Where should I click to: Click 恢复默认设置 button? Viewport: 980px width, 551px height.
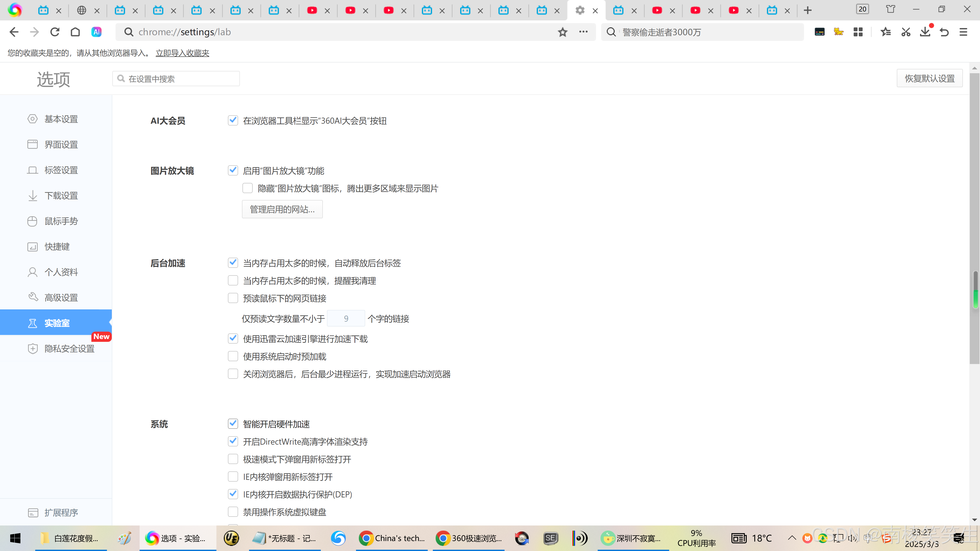click(929, 78)
